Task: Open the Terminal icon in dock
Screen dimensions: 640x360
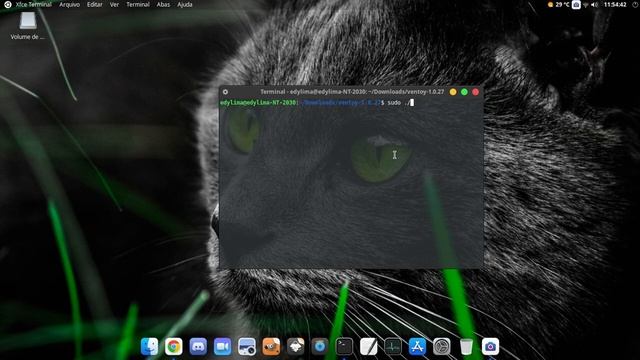Action: coord(344,347)
